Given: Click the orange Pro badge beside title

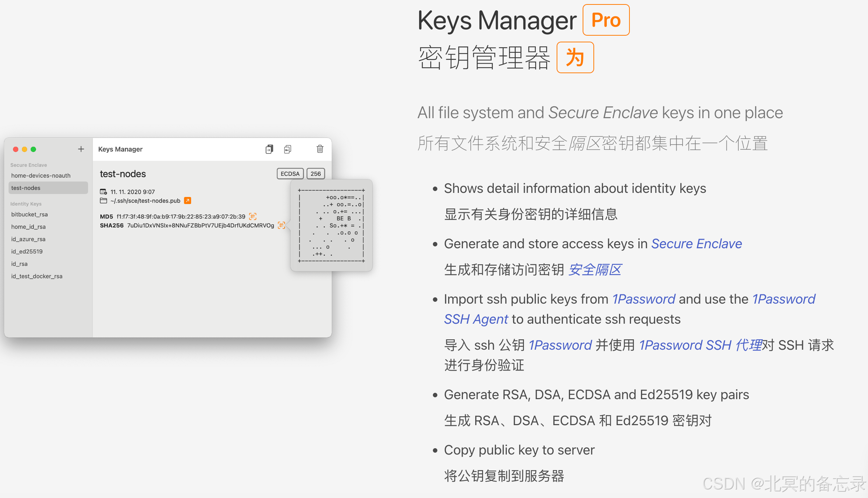Looking at the screenshot, I should tap(606, 20).
